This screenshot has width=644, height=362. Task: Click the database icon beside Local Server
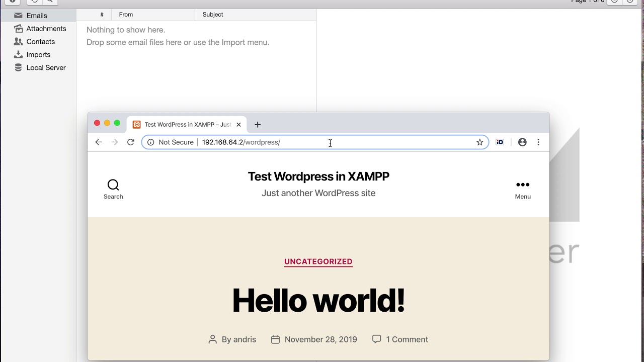(x=18, y=68)
